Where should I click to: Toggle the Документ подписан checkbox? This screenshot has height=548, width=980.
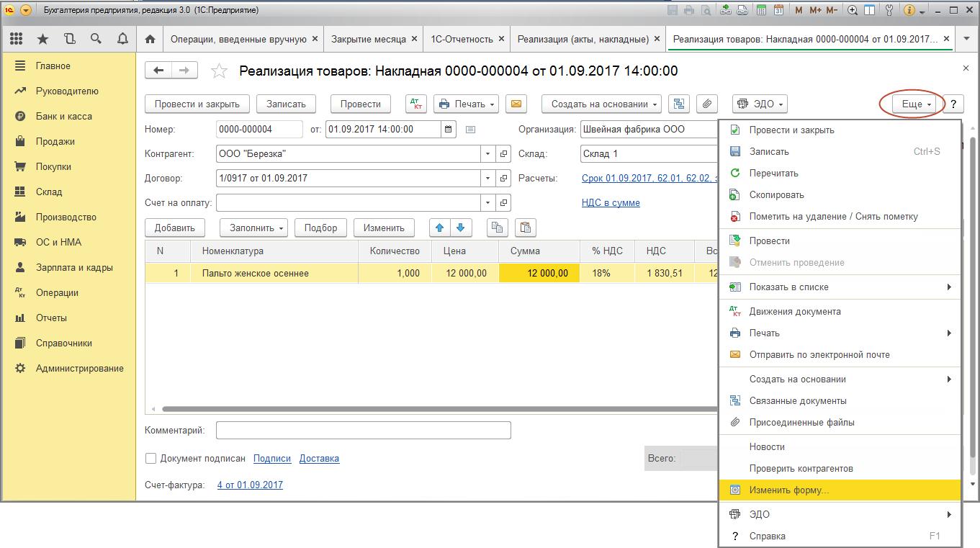point(151,459)
